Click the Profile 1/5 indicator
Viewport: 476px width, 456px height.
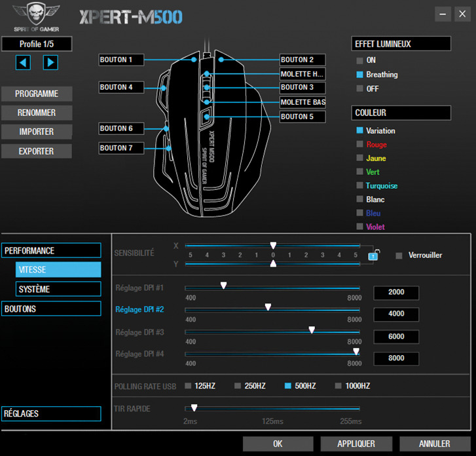tap(37, 44)
